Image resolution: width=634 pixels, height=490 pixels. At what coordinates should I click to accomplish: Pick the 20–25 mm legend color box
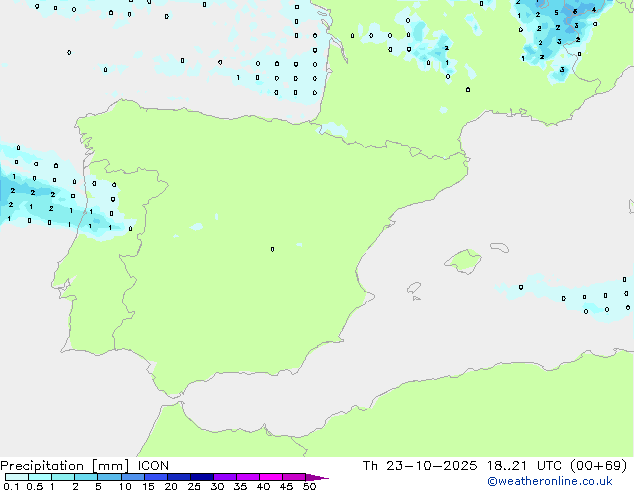click(179, 477)
